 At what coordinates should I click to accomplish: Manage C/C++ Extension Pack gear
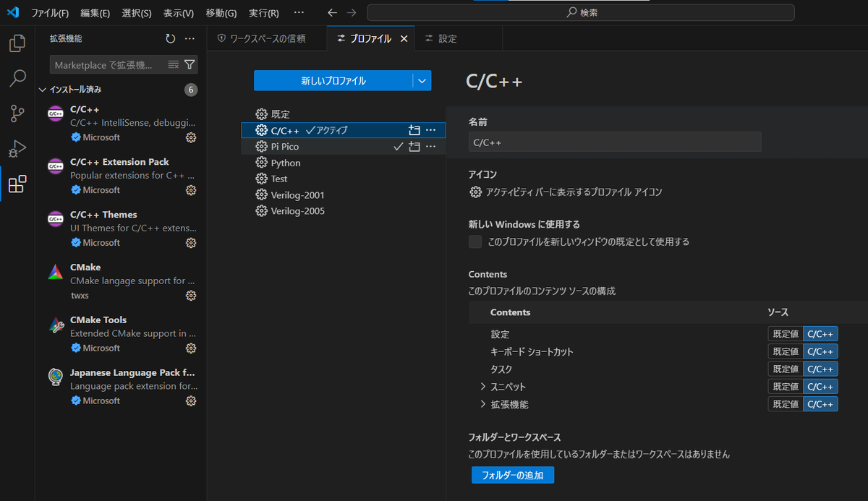click(191, 190)
